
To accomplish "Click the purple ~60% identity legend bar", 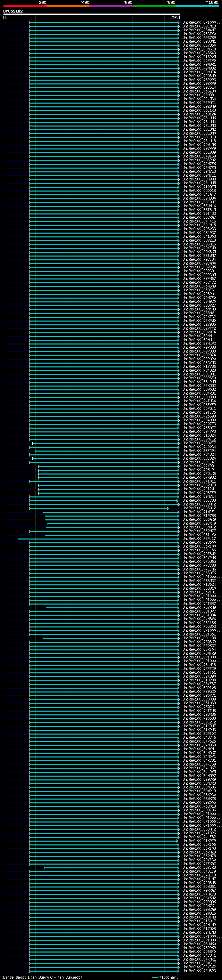I will pos(111,6).
